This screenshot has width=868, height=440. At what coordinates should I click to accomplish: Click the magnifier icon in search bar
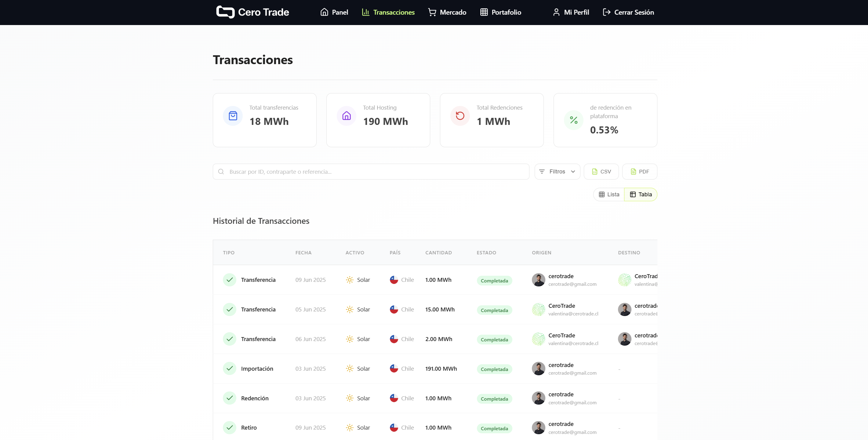tap(221, 172)
